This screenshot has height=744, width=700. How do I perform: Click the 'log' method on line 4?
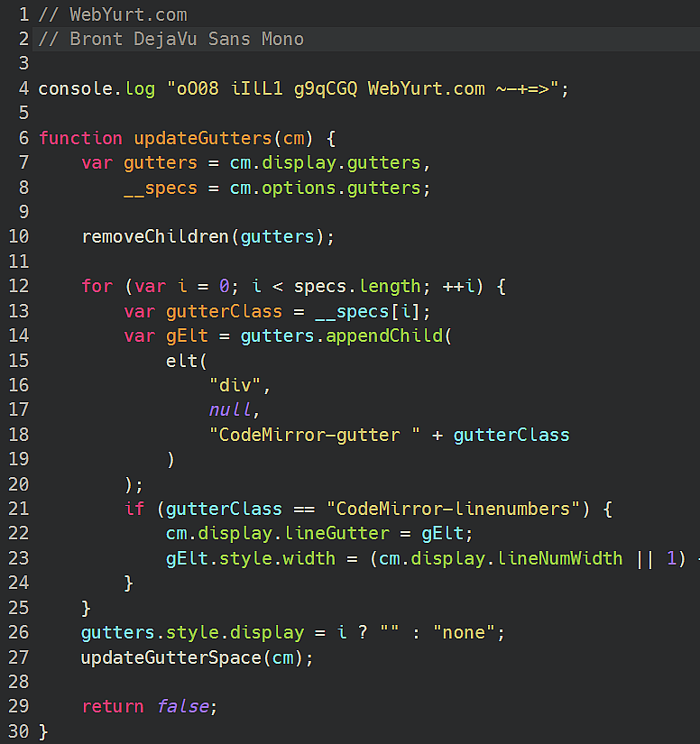pos(140,89)
